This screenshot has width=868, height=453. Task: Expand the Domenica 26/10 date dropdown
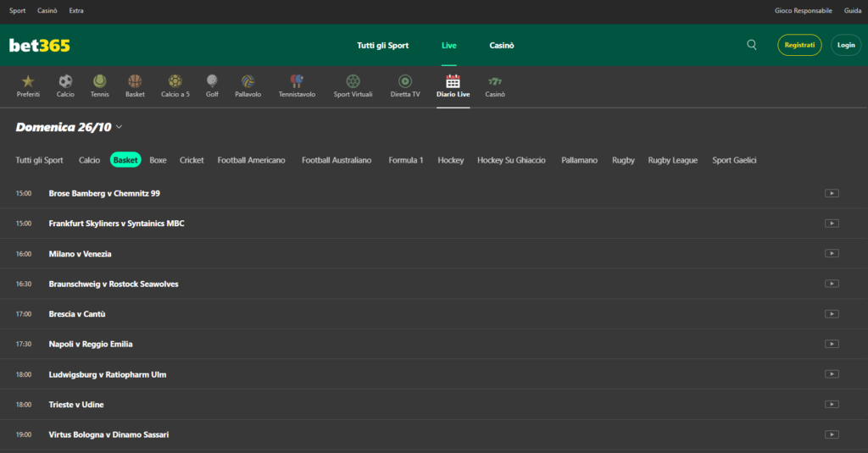point(120,127)
